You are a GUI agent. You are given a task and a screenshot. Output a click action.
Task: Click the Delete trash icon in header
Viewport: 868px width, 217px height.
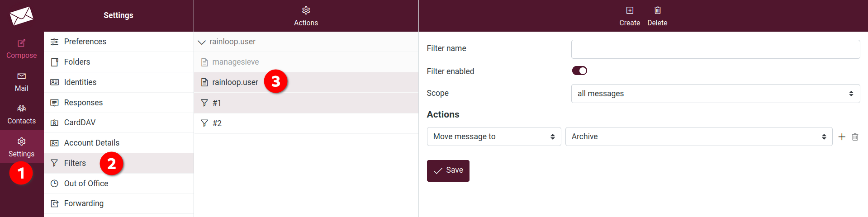point(657,10)
